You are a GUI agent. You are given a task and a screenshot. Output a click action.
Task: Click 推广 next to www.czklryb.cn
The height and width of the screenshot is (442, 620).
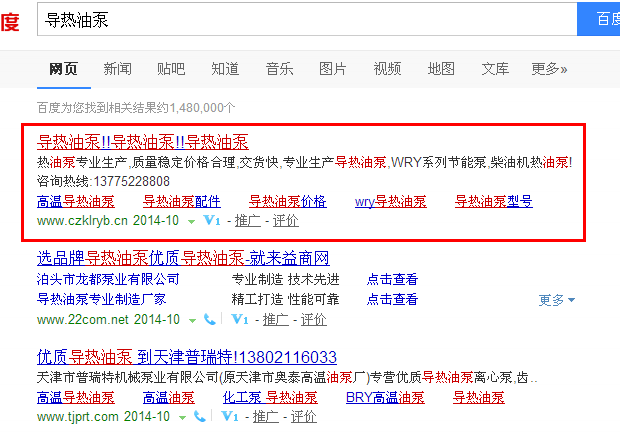tap(248, 221)
